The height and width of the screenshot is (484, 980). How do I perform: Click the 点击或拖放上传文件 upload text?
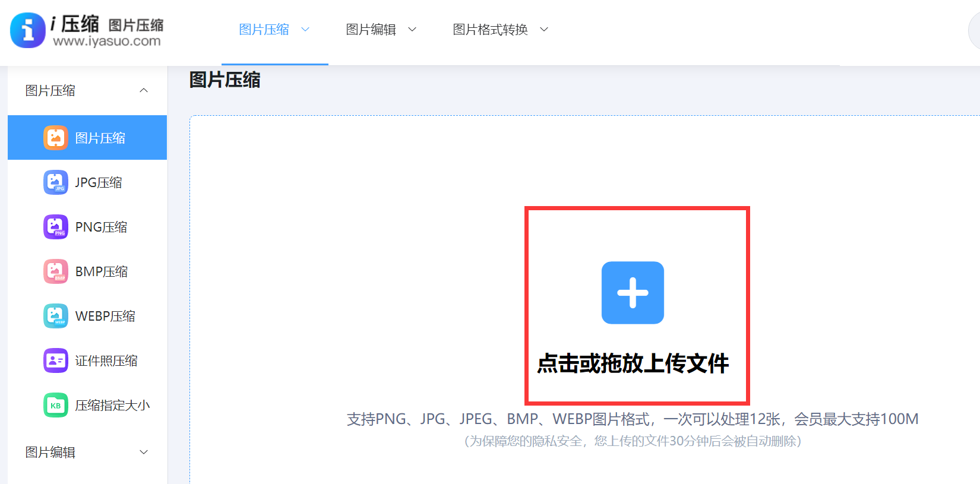coord(633,363)
